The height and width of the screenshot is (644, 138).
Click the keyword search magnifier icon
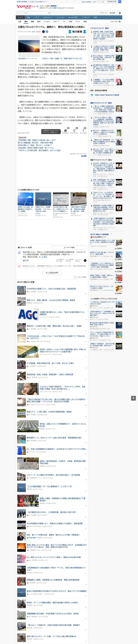(x=49, y=13)
